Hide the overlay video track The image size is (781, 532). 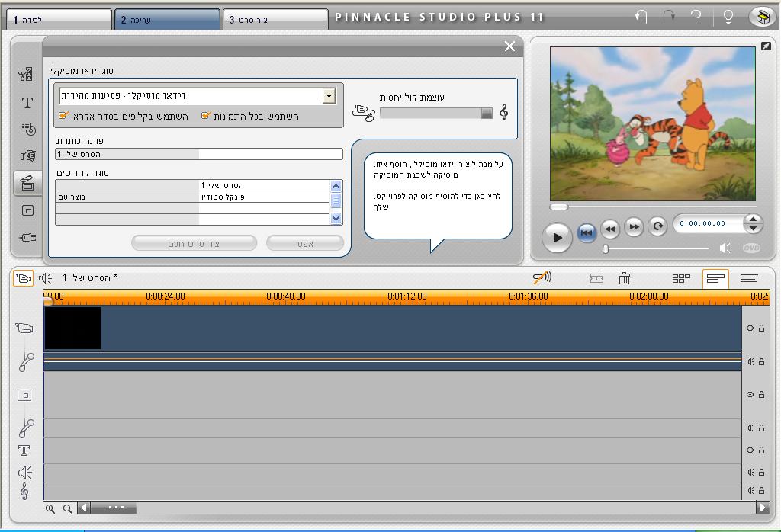(x=750, y=394)
